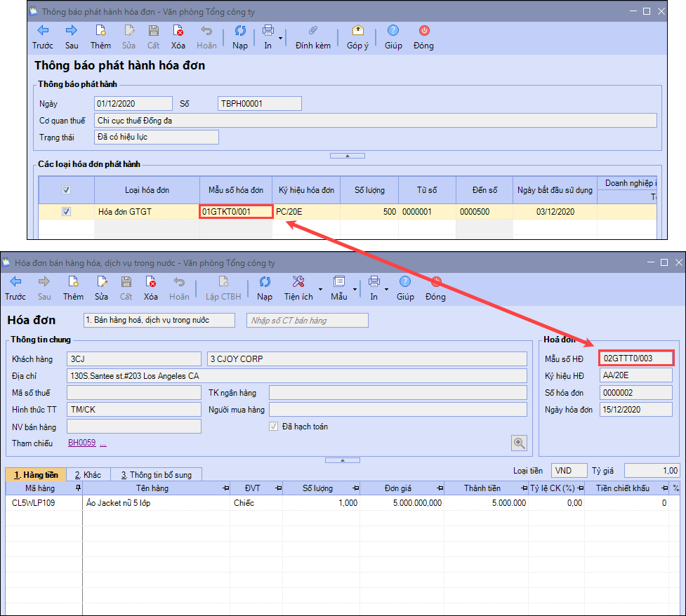Expand Mẫu dropdown arrow
The height and width of the screenshot is (616, 686).
(x=355, y=290)
